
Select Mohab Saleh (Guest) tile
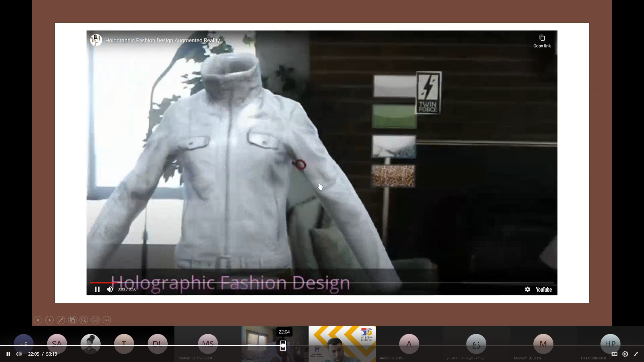[208, 344]
